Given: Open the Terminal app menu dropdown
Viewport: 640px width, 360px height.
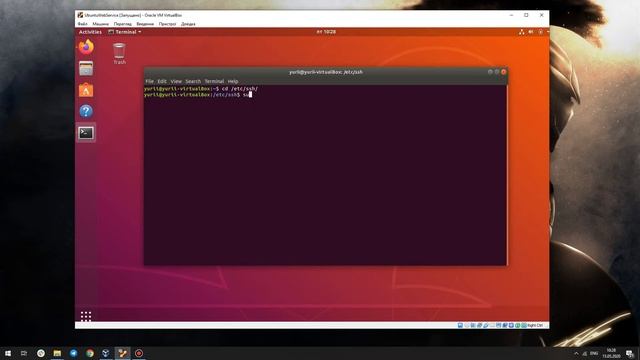Looking at the screenshot, I should (x=125, y=32).
